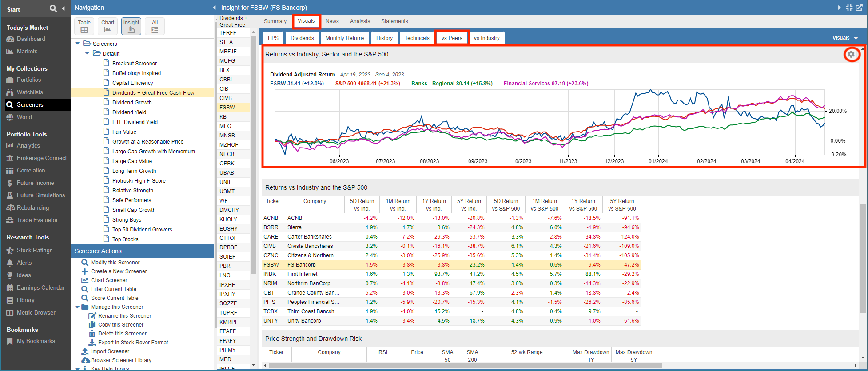Open the Summary tab
868x371 pixels.
point(275,21)
